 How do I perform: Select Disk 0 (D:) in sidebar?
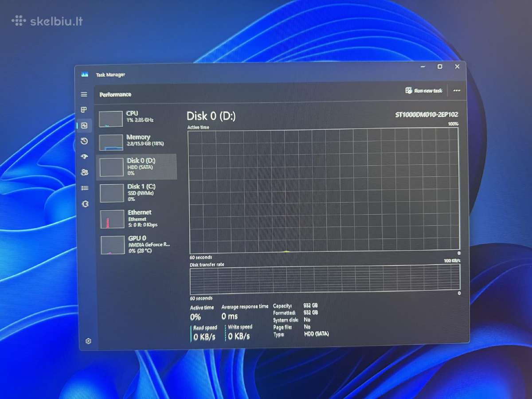click(136, 167)
